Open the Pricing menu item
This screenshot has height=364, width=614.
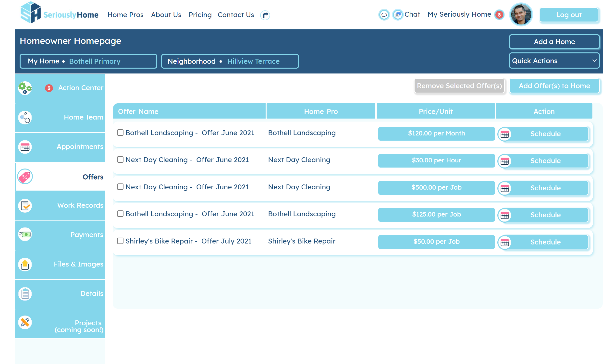[200, 15]
